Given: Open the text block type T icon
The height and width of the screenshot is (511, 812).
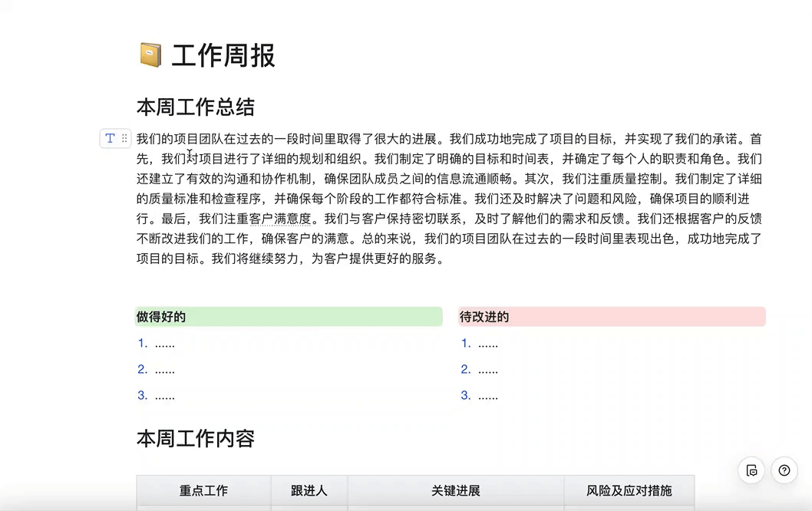Looking at the screenshot, I should (110, 139).
